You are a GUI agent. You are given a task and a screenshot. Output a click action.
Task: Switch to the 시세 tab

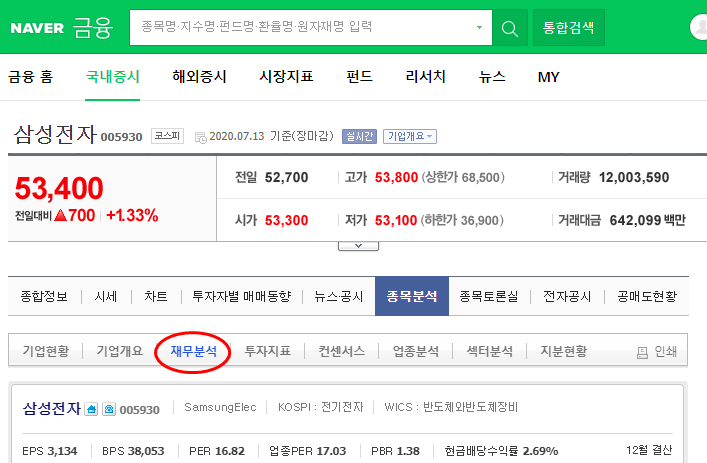pos(106,296)
